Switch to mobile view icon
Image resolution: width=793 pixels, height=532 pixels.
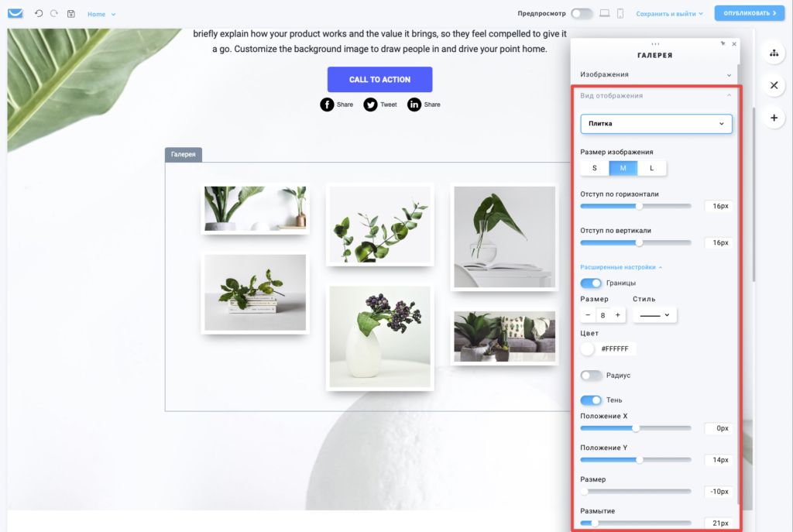(620, 14)
